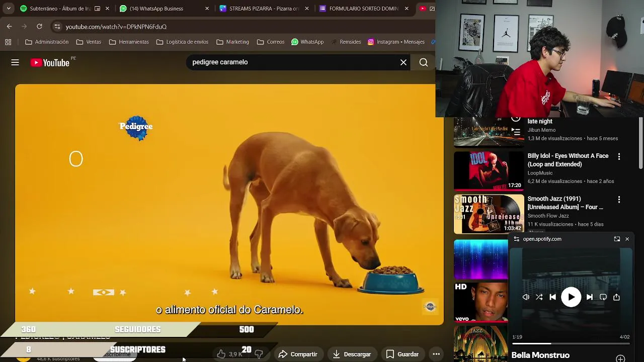Open the 'Smooth Jazz (1991)' video title

pos(565,203)
